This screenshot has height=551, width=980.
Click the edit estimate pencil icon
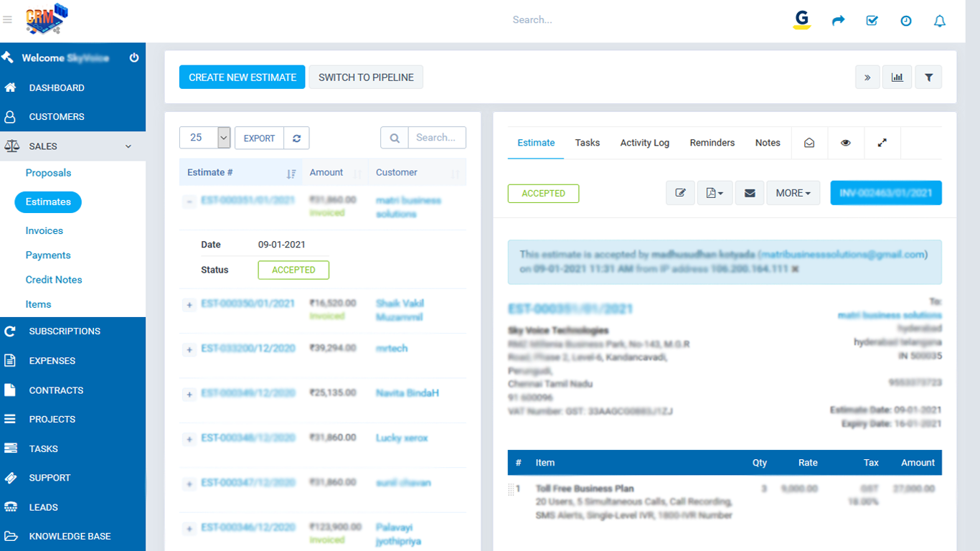point(680,193)
